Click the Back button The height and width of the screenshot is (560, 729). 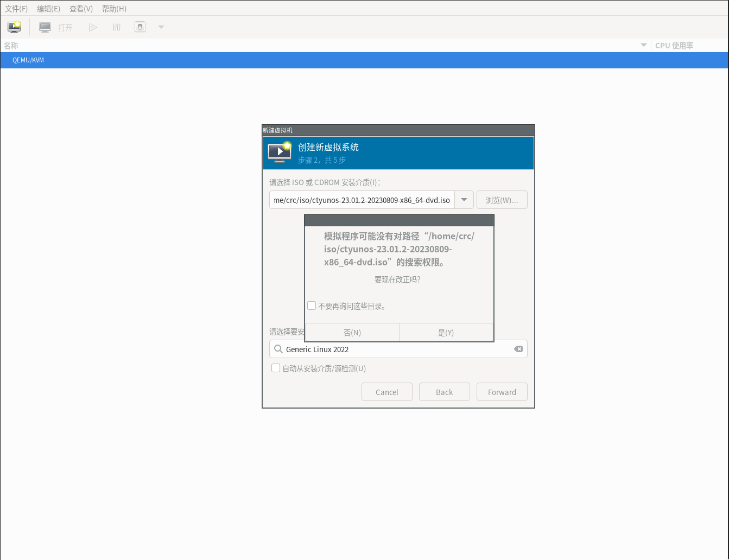coord(445,392)
